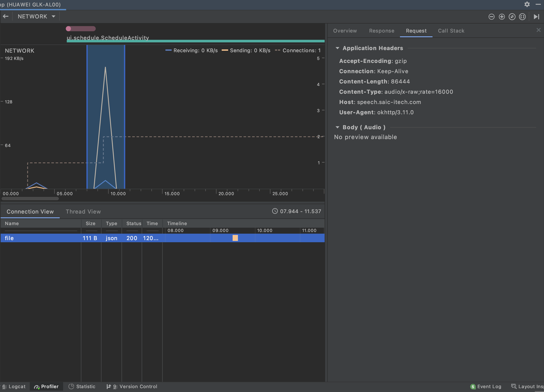Click the 'No preview available' text
This screenshot has height=392, width=544.
pyautogui.click(x=365, y=137)
